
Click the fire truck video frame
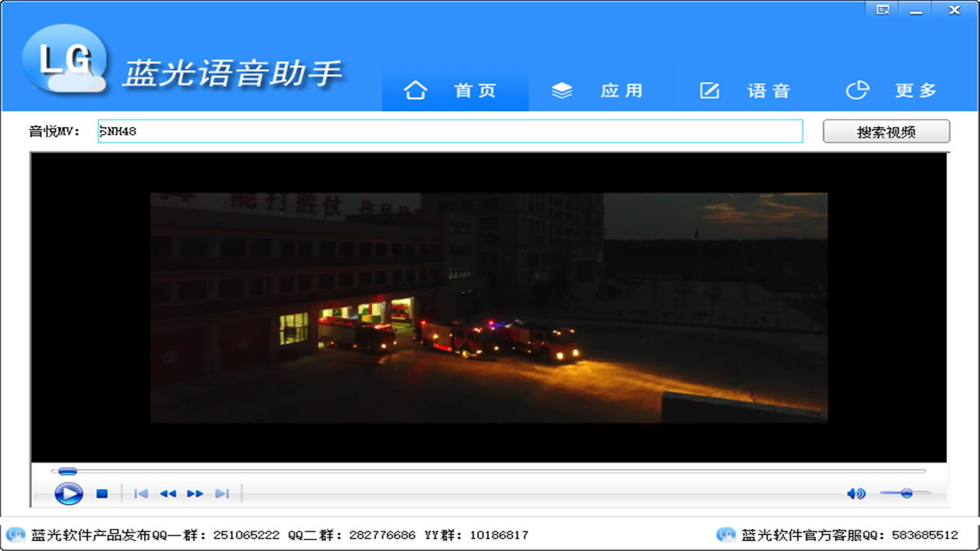point(488,308)
